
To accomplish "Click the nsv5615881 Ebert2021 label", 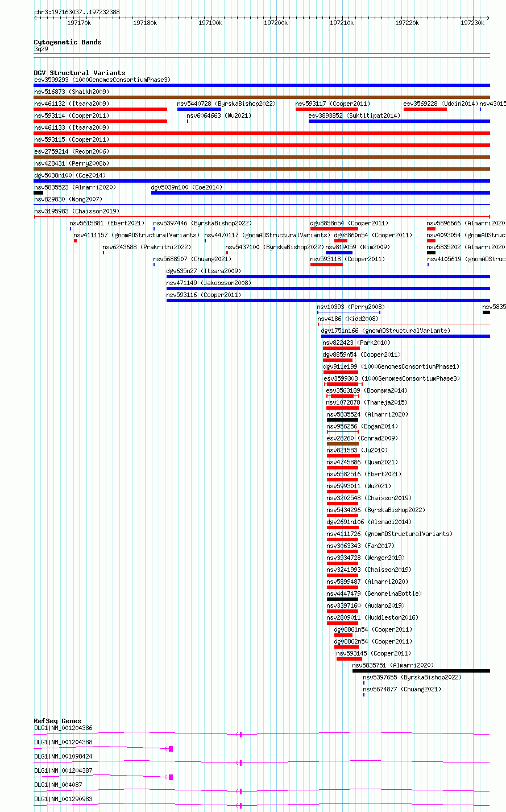I will pos(107,223).
